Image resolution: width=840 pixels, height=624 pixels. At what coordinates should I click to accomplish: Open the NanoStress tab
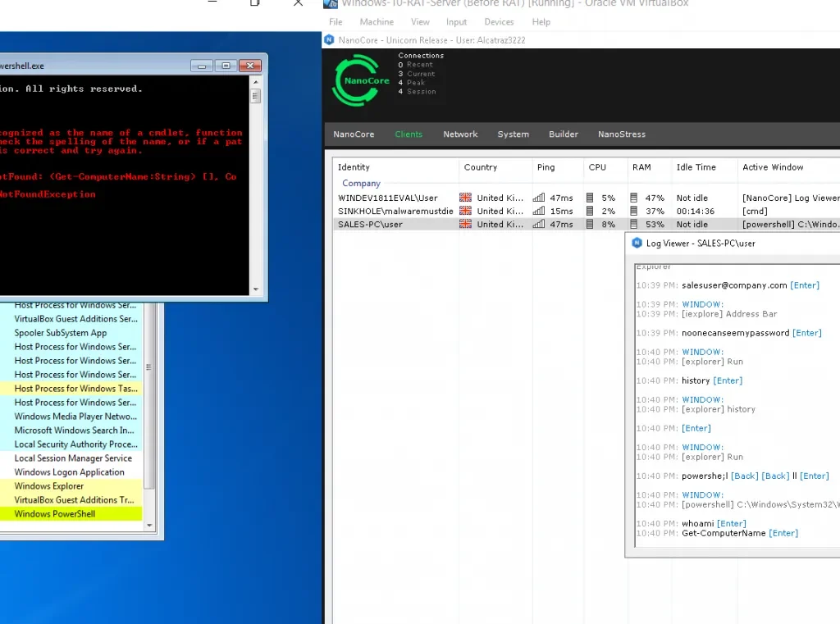click(x=622, y=134)
